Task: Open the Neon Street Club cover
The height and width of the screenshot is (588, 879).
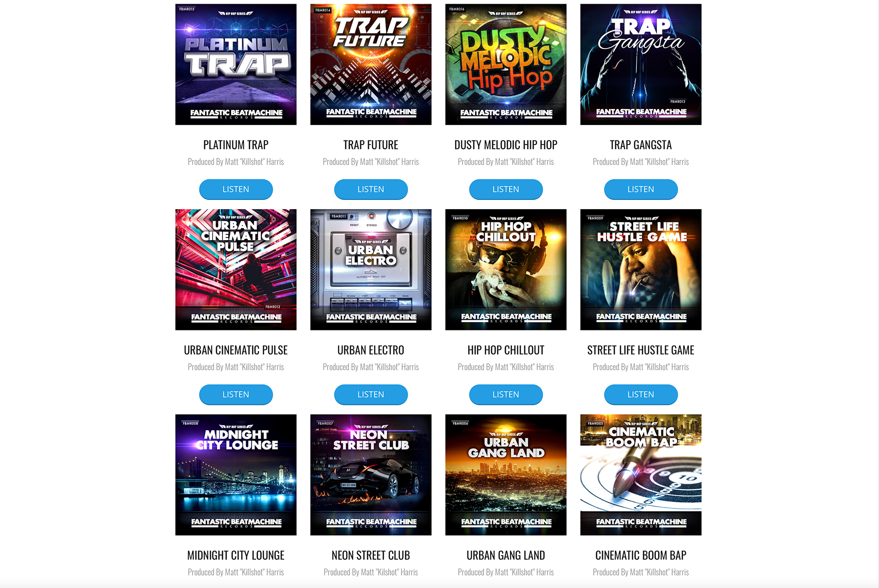Action: (371, 475)
